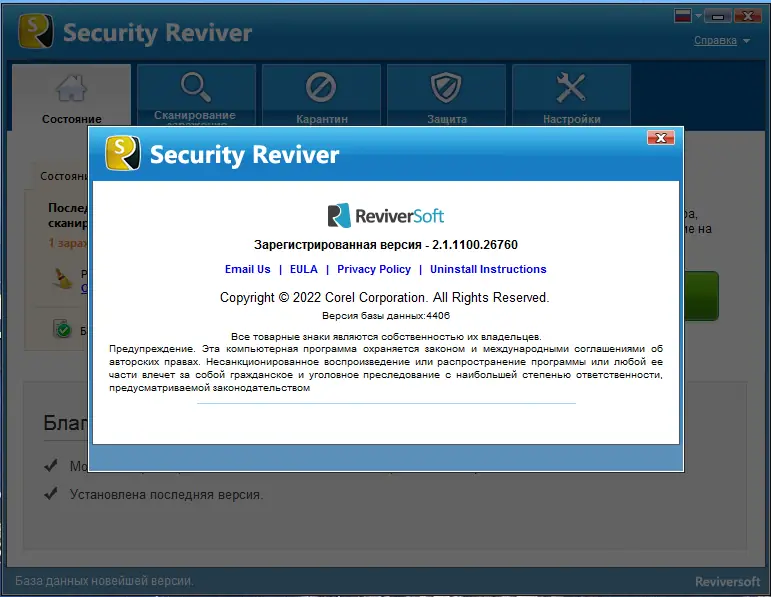
Task: Click the ReviverSoft logo in dialog
Action: tap(386, 215)
